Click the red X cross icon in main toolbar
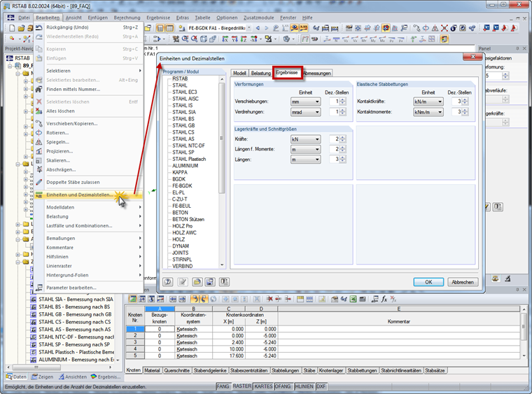Image resolution: width=532 pixels, height=394 pixels. [444, 28]
